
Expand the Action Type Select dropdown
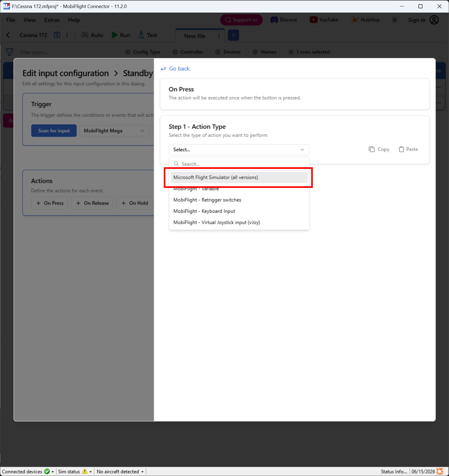coord(239,150)
